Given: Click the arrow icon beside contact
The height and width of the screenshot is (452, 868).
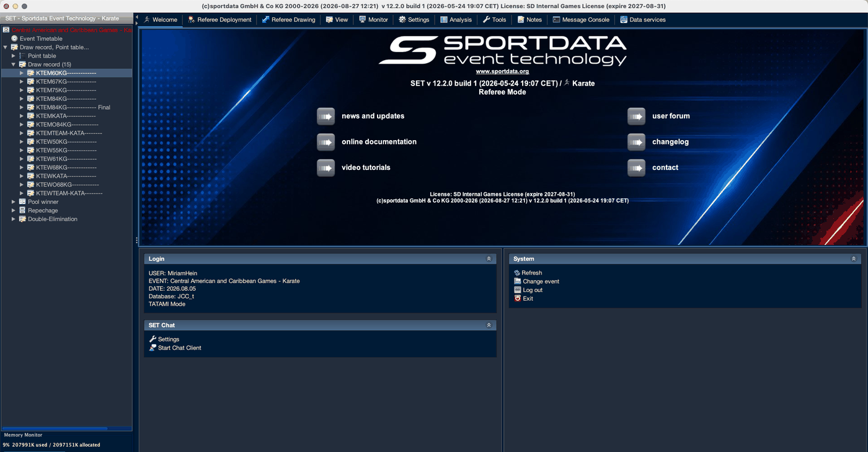Looking at the screenshot, I should point(636,167).
